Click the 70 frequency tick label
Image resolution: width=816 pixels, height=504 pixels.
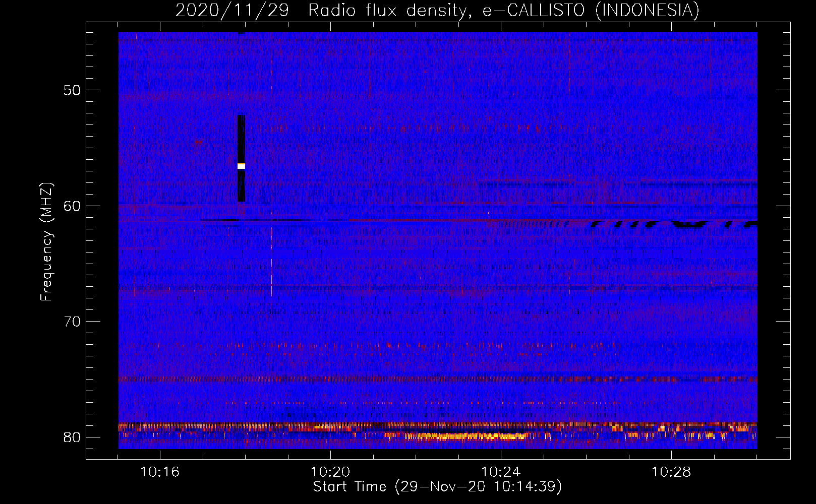pos(73,322)
